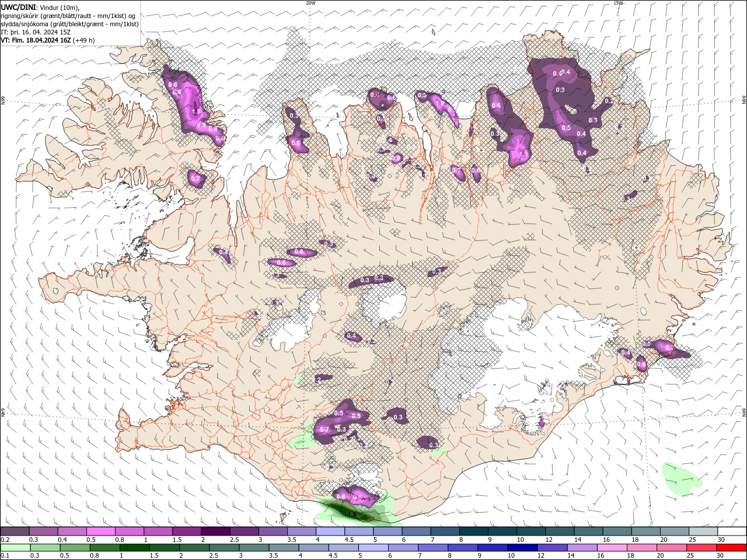747x560 pixels.
Task: Select lilac rain swatch between 14 and 16
Action: [581, 548]
